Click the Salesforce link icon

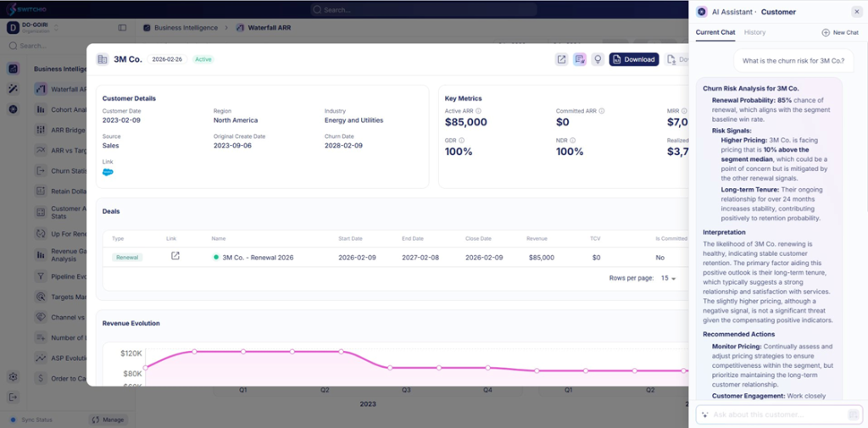pos(108,172)
